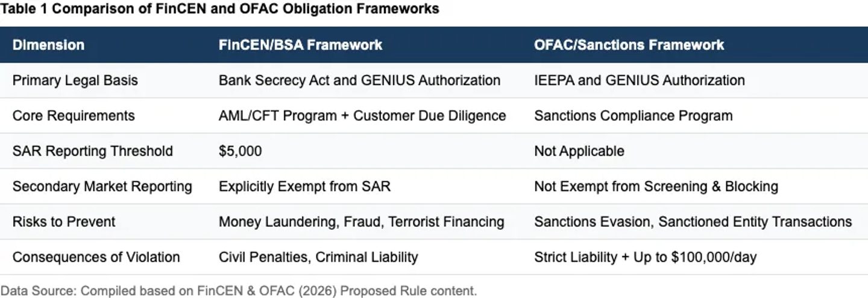
Task: Click the IEEPA and GENIUS Authorization cell
Action: 640,80
